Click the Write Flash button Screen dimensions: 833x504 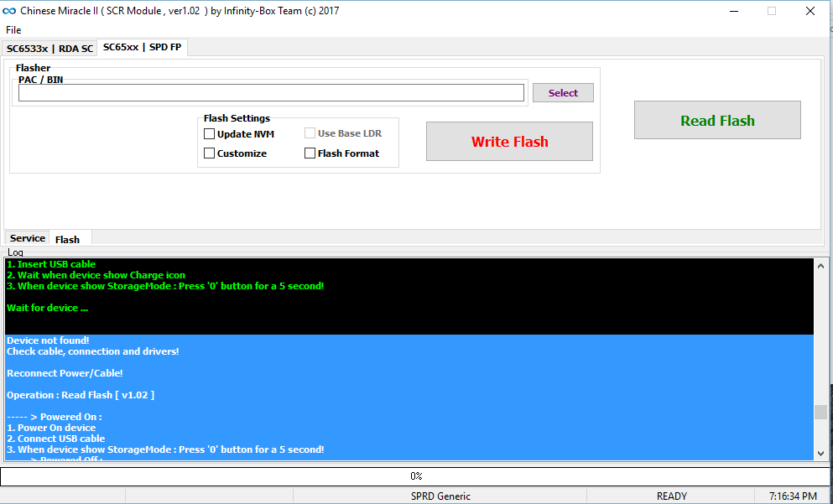(x=509, y=141)
